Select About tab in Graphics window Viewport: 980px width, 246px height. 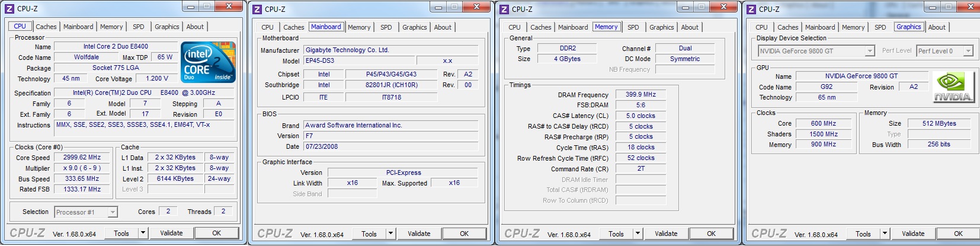coord(937,27)
